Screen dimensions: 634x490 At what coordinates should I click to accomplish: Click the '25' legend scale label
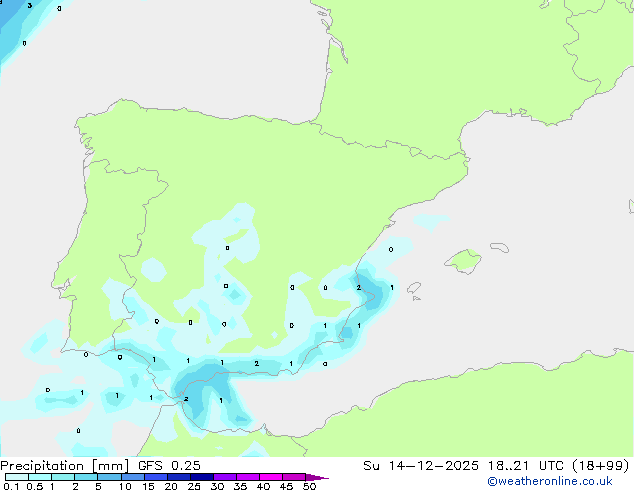(194, 486)
